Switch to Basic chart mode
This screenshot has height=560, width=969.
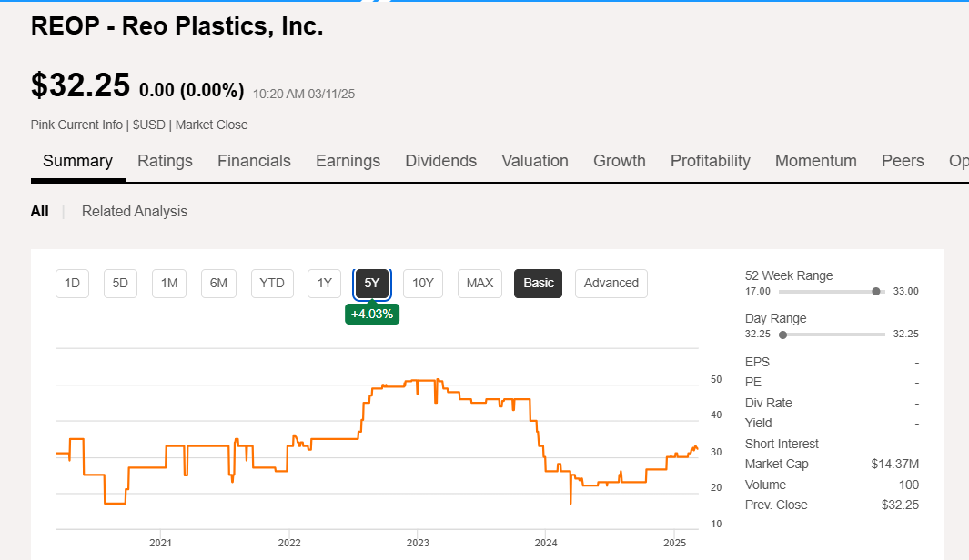point(539,284)
